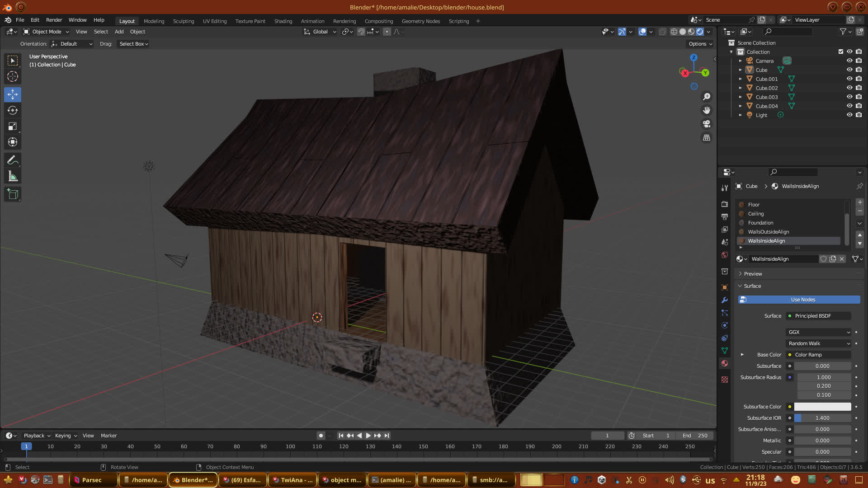
Task: Toggle camera view in viewport
Action: (707, 124)
